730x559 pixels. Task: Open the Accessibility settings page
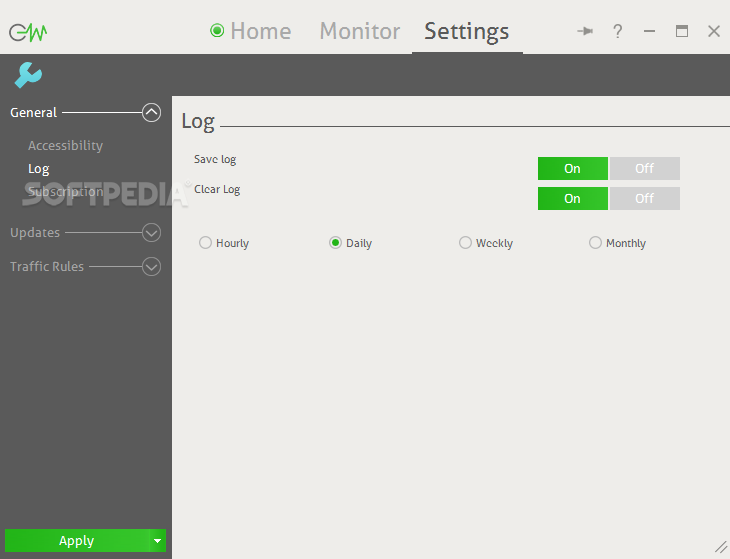(x=65, y=146)
